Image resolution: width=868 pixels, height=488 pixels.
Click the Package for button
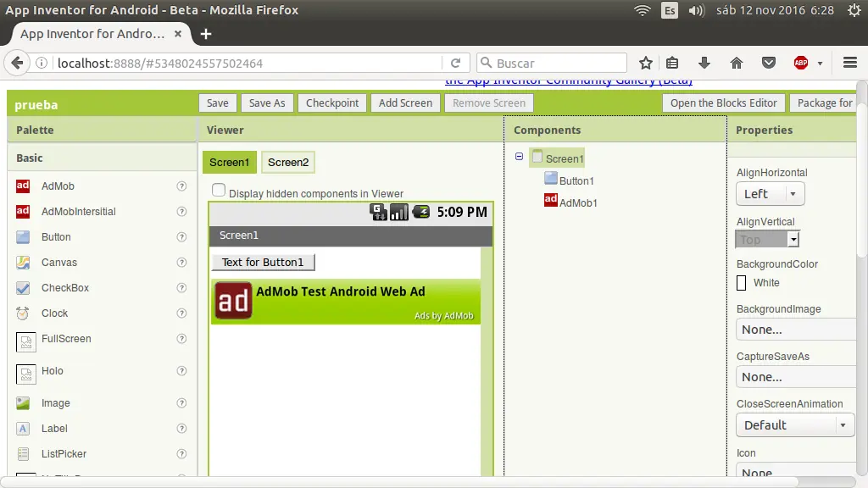click(x=824, y=103)
